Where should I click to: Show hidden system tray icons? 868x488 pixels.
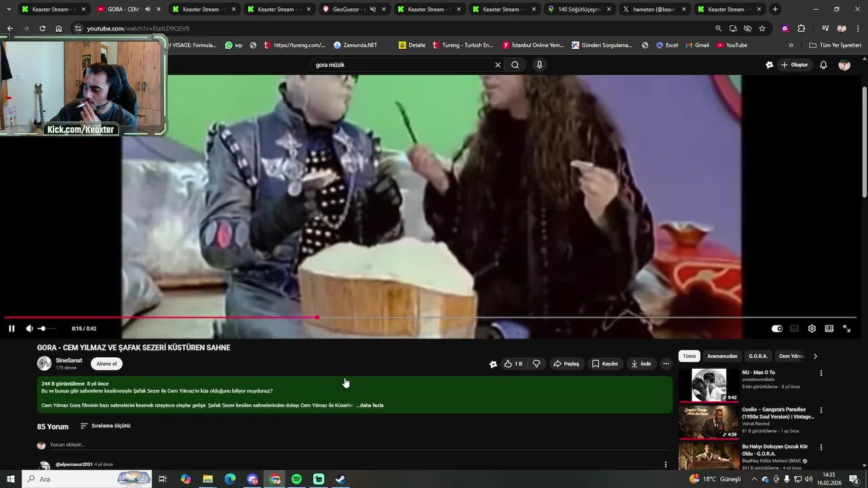tap(754, 479)
